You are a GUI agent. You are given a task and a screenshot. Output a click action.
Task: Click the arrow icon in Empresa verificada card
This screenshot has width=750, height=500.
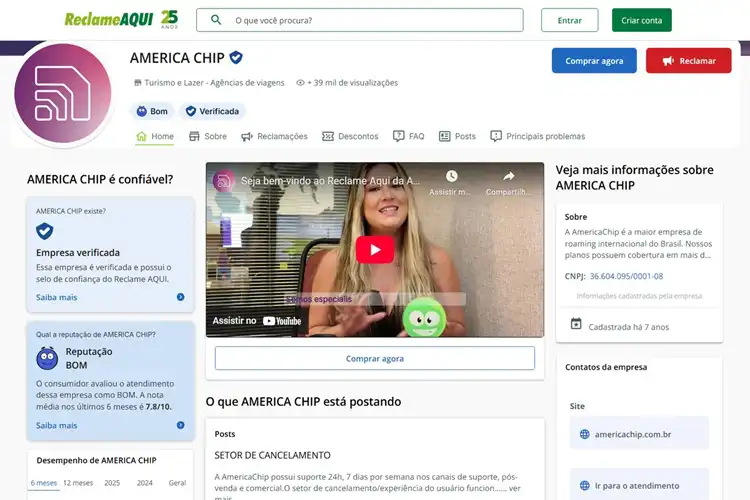[180, 297]
